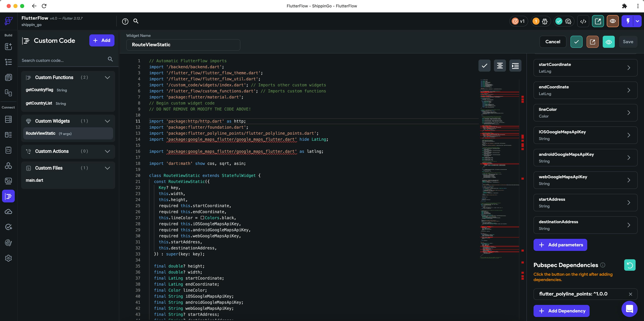The height and width of the screenshot is (321, 644).
Task: Click the Widget Name input field
Action: pyautogui.click(x=183, y=45)
